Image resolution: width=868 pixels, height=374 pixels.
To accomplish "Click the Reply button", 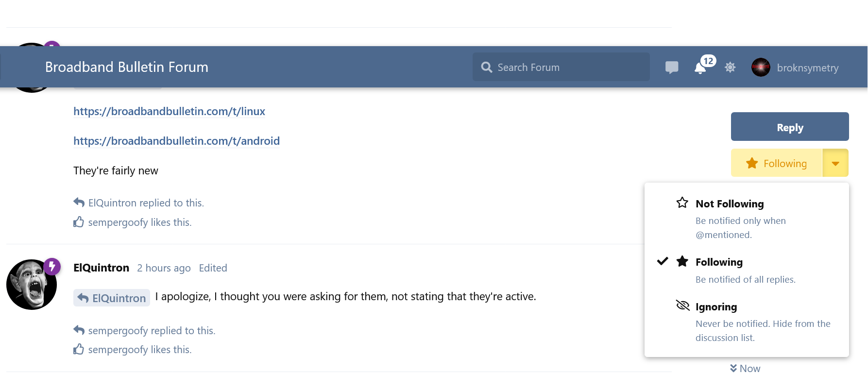I will point(790,127).
